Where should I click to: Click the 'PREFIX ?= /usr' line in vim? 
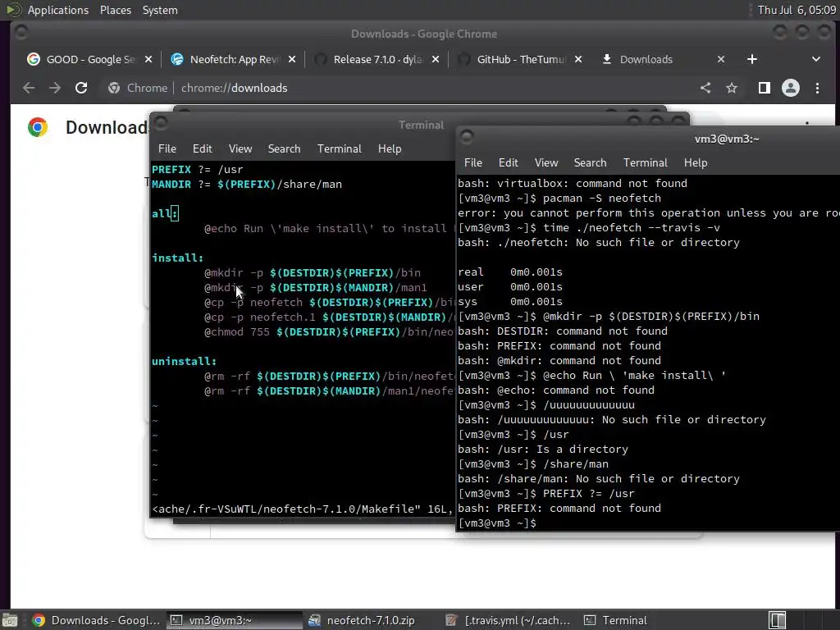coord(197,169)
